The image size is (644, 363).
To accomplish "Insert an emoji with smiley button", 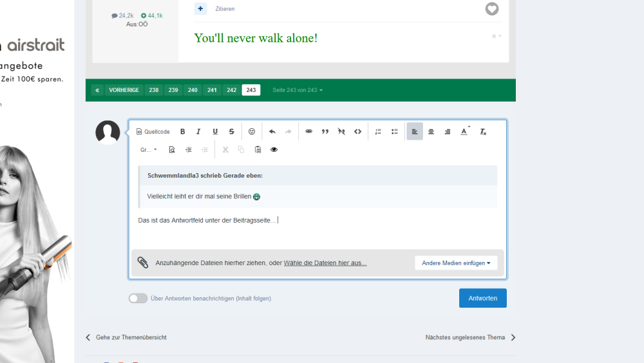I will [x=252, y=131].
